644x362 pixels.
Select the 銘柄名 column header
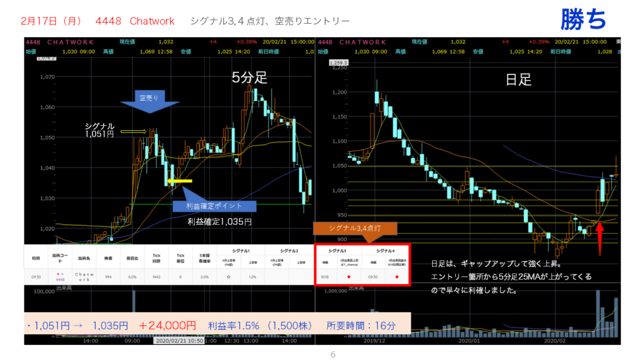(84, 258)
